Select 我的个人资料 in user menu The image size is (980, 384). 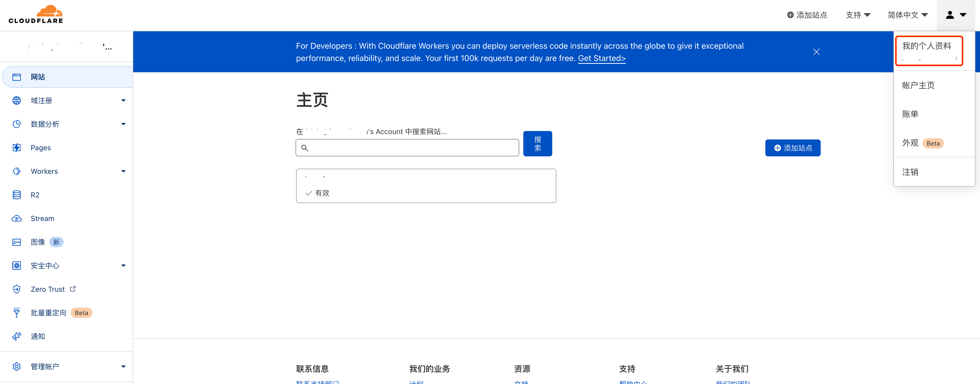tap(927, 46)
